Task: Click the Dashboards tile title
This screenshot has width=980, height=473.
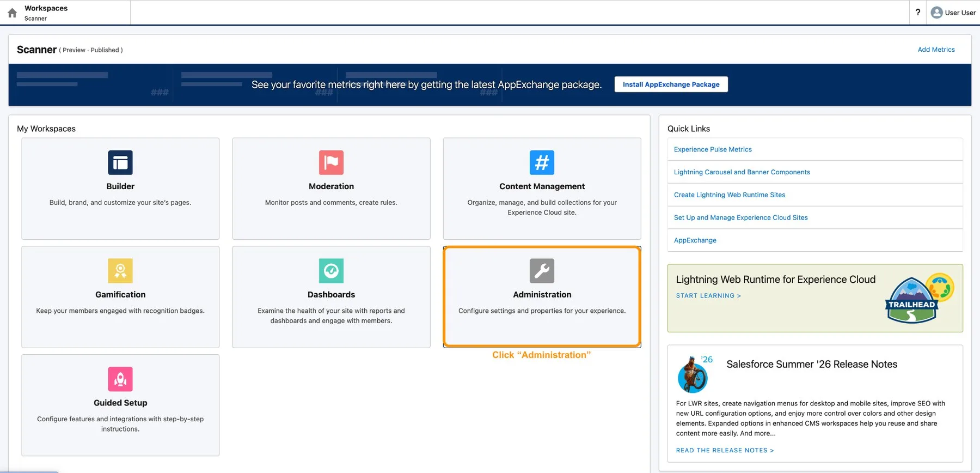Action: (x=331, y=295)
